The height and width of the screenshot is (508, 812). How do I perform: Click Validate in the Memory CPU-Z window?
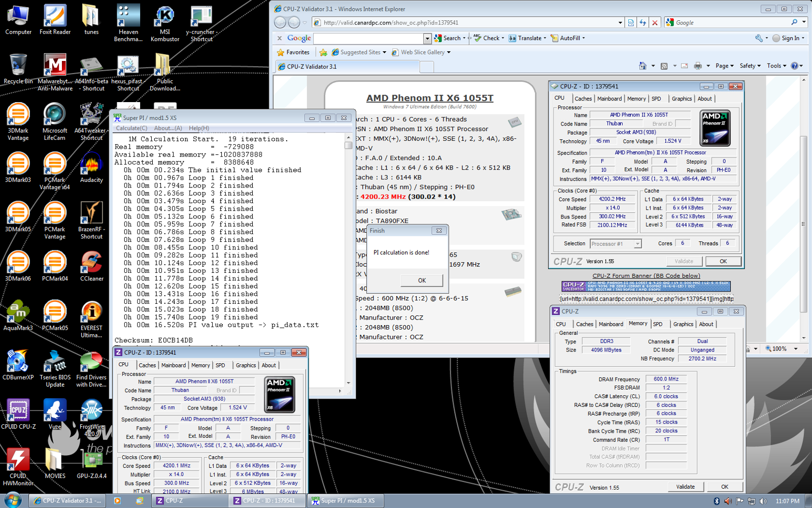point(685,487)
